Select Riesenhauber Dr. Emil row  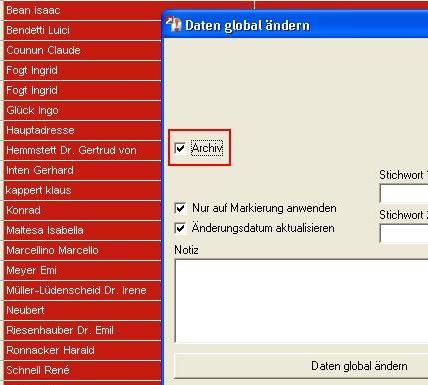82,330
